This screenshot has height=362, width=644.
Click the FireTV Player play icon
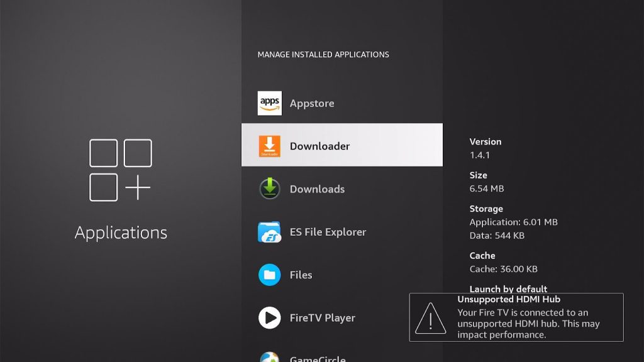point(269,317)
